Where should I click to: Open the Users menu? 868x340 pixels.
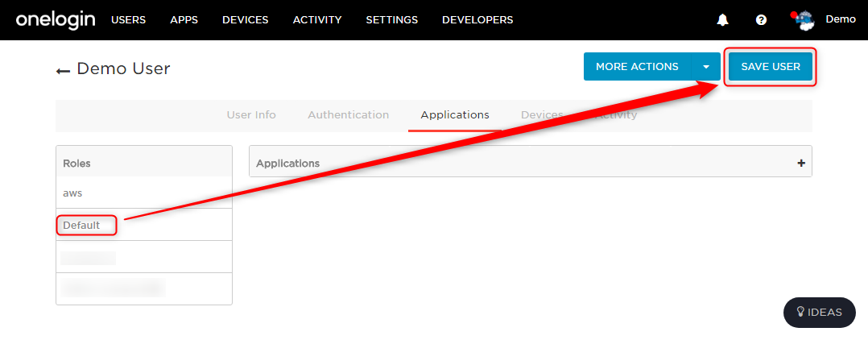[129, 20]
